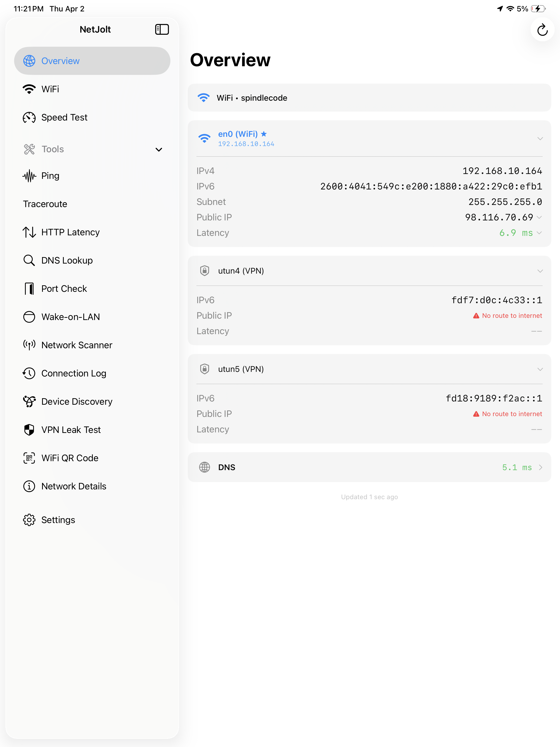560x747 pixels.
Task: Select Overview in the sidebar
Action: point(61,61)
